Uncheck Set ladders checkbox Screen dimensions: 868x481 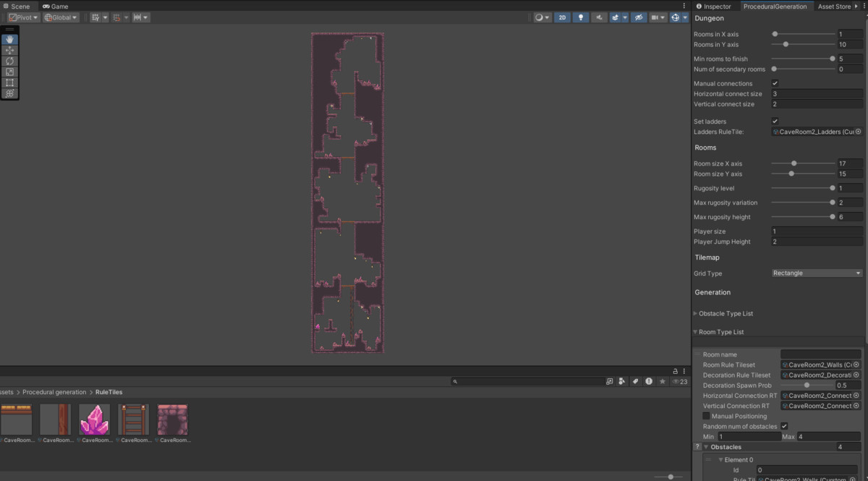[775, 122]
